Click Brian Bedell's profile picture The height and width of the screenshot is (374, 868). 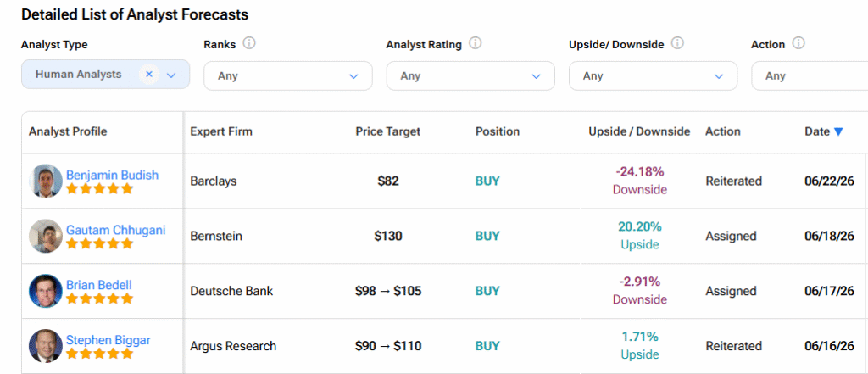point(46,291)
